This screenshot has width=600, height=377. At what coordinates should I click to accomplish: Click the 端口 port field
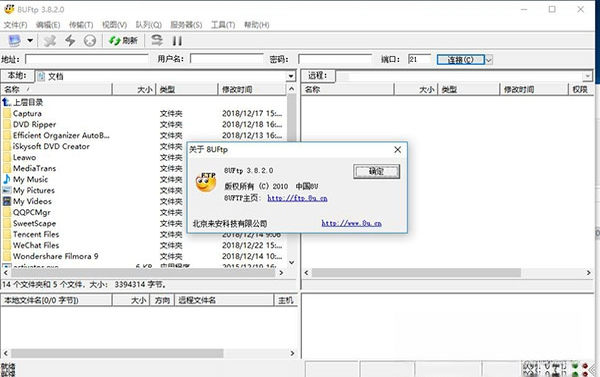(x=419, y=59)
